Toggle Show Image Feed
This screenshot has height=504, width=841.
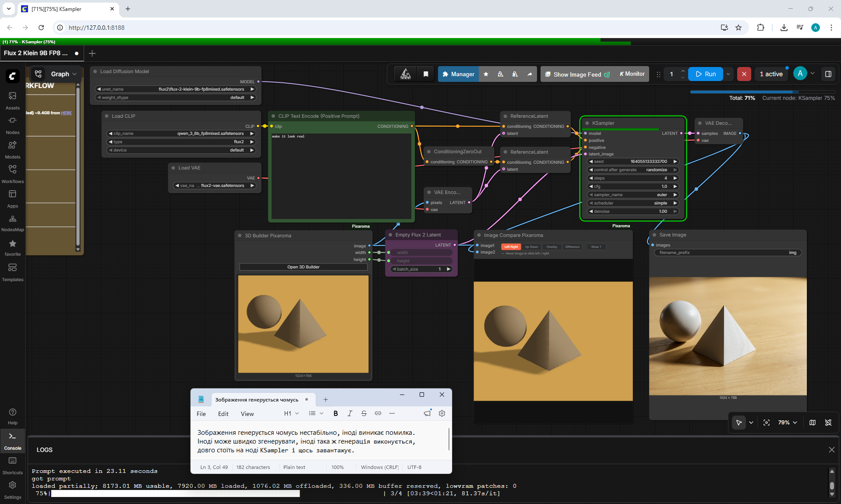577,74
